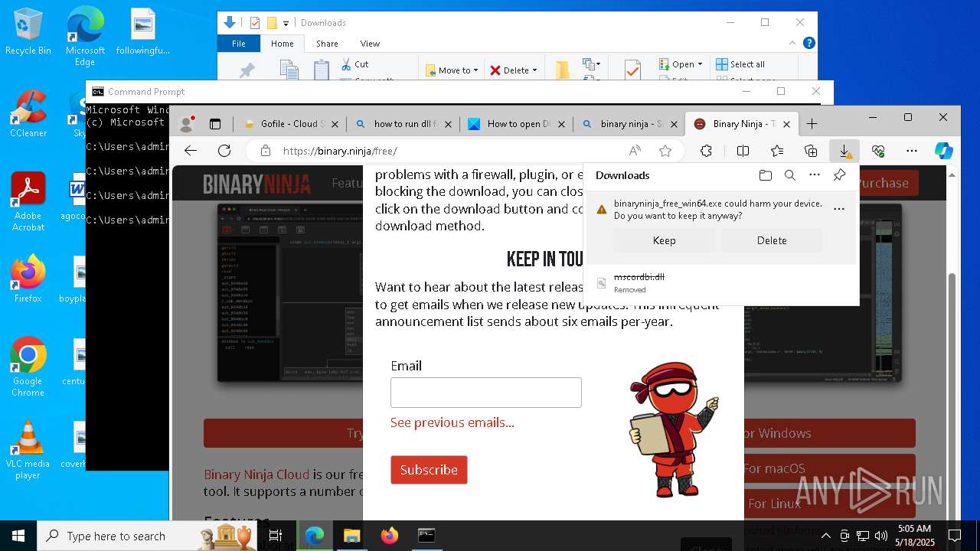The height and width of the screenshot is (551, 980).
Task: Open Binary Ninja Cloud link
Action: point(256,474)
